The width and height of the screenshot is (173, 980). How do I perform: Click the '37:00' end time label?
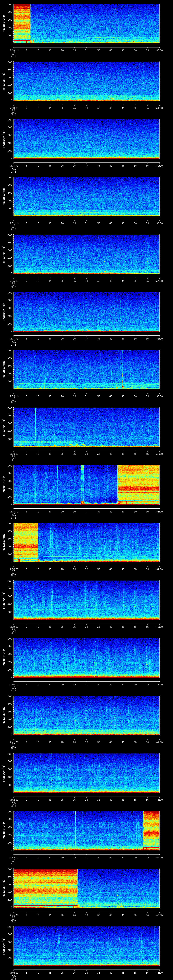tap(159, 454)
